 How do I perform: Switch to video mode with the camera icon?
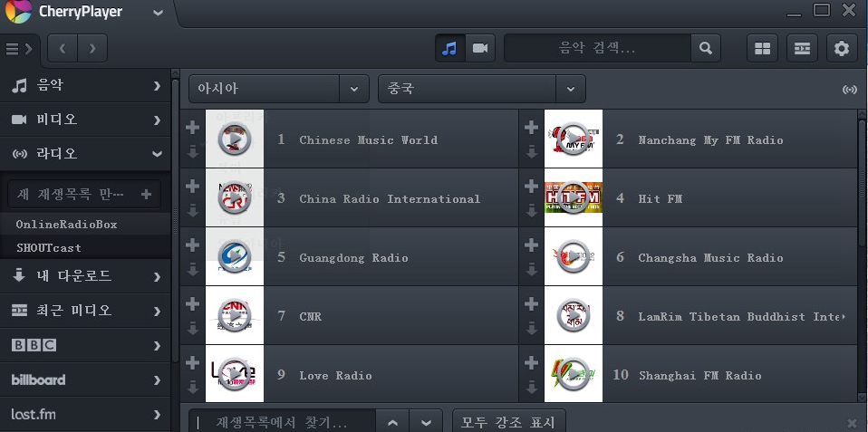click(480, 48)
